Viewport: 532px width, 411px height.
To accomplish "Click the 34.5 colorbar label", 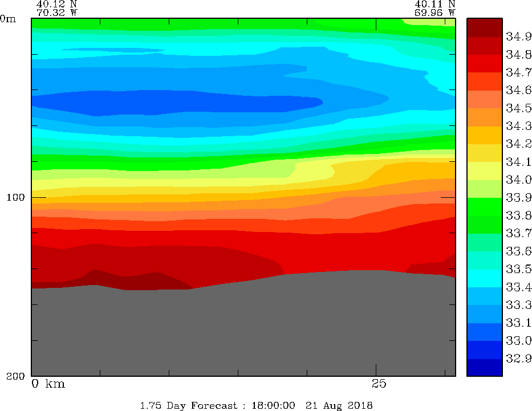I will coord(518,108).
